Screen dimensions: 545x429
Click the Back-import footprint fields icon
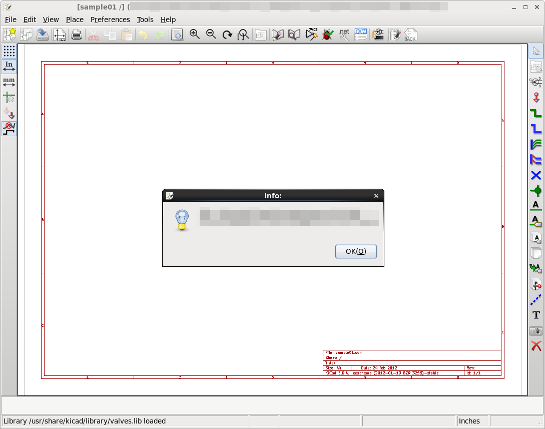click(410, 35)
